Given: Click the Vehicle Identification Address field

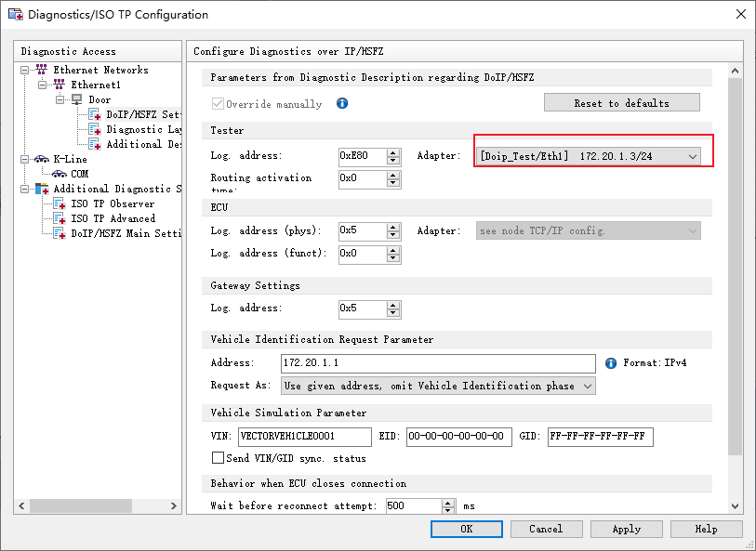Looking at the screenshot, I should pyautogui.click(x=438, y=363).
